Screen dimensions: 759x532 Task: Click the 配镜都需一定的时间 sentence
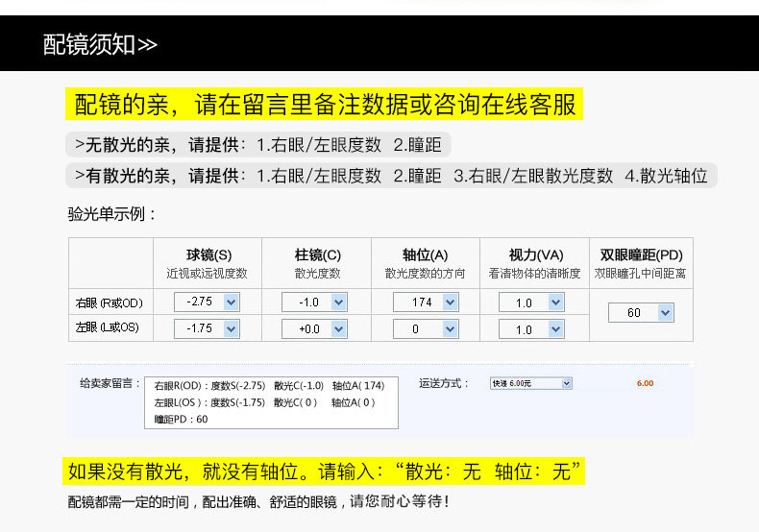tap(258, 502)
